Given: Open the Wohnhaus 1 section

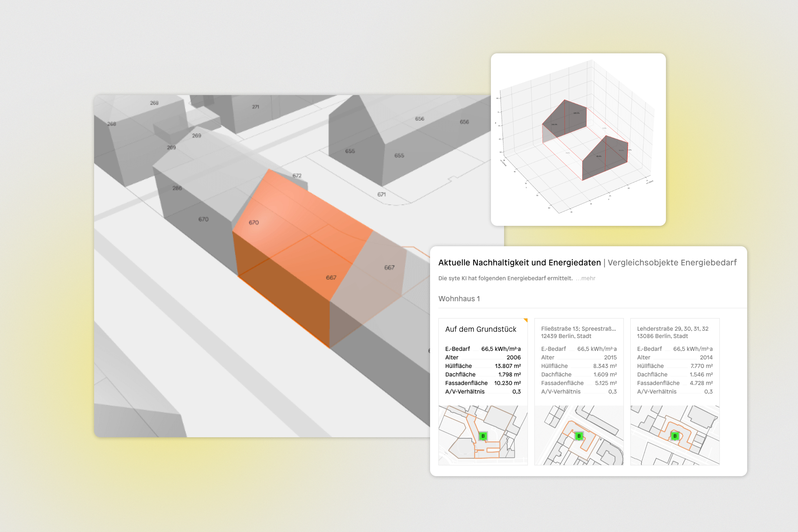Looking at the screenshot, I should pos(460,299).
